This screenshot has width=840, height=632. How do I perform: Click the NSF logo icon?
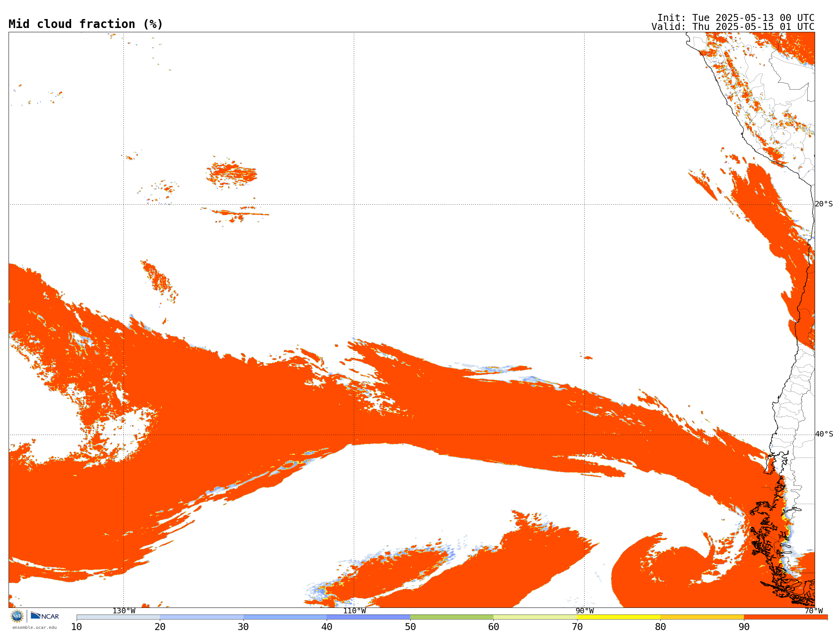click(17, 616)
